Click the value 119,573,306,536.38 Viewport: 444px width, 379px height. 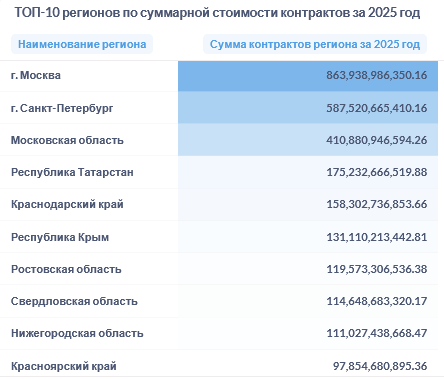pos(377,269)
